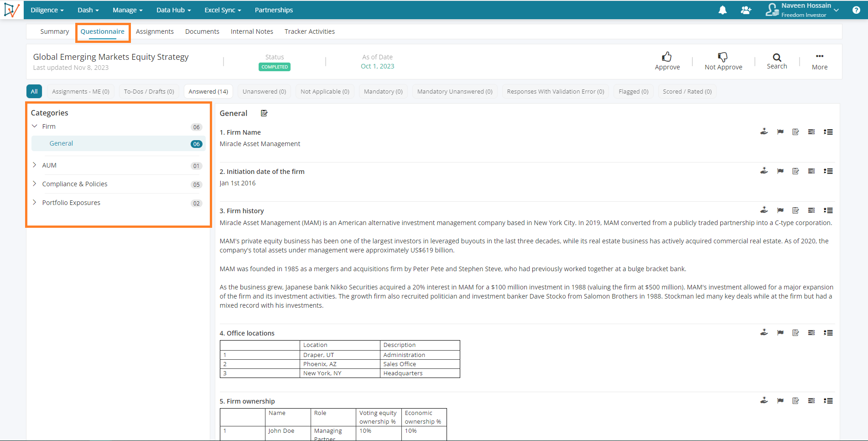Collapse the Firm category
Viewport: 868px width, 441px height.
tap(35, 126)
